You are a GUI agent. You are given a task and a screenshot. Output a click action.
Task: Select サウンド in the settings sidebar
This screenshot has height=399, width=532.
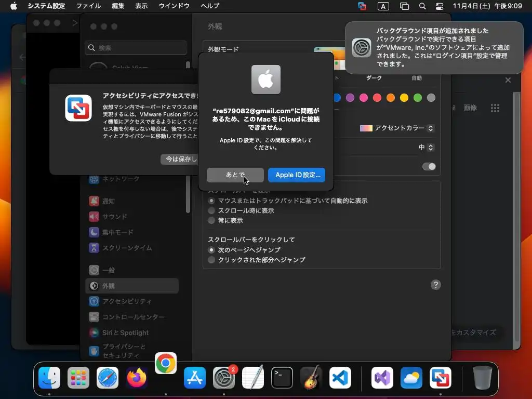132,217
